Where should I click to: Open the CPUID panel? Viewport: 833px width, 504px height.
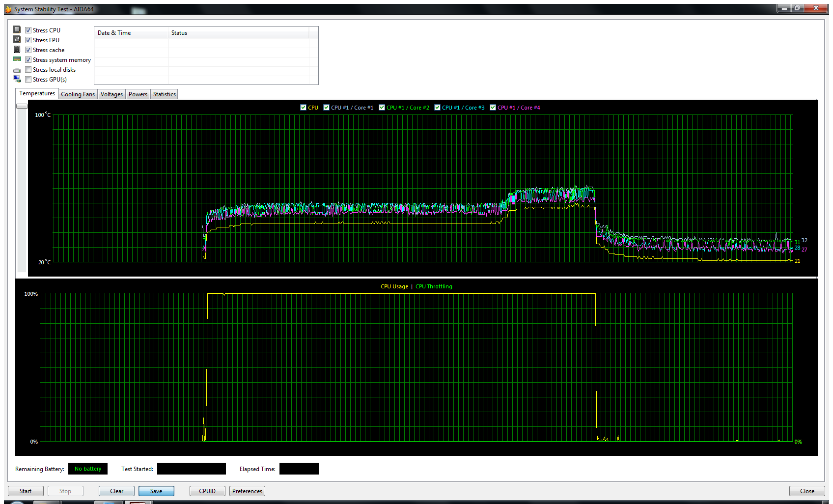[207, 491]
